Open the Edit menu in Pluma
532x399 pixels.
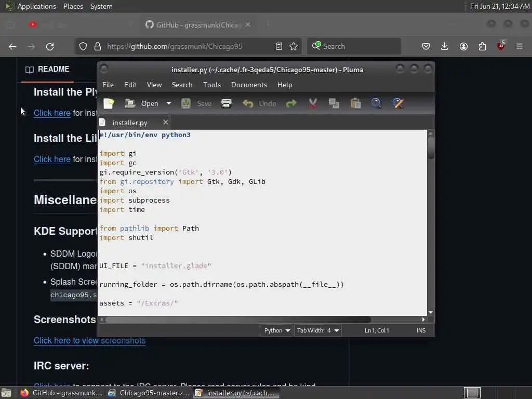130,85
